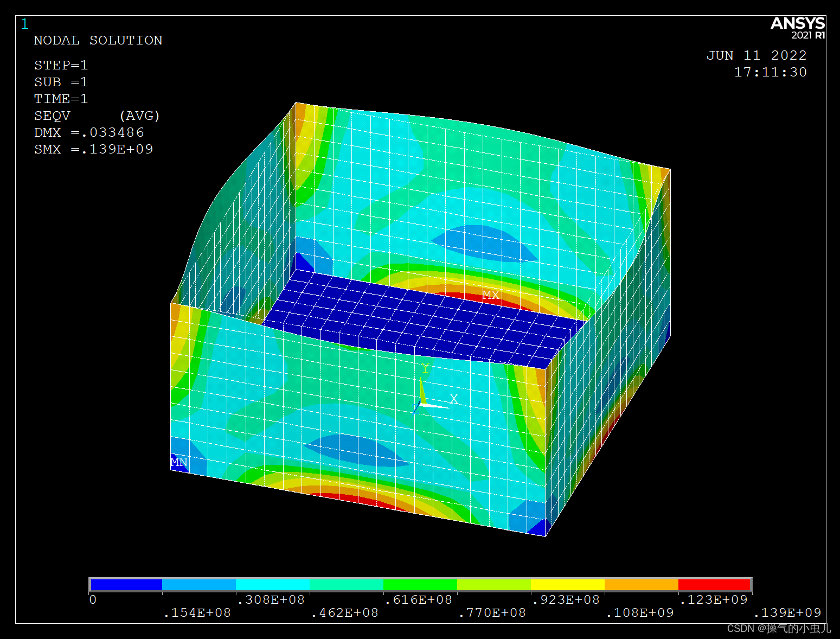The image size is (840, 639).
Task: Pick the yellow legend color band
Action: click(x=567, y=584)
